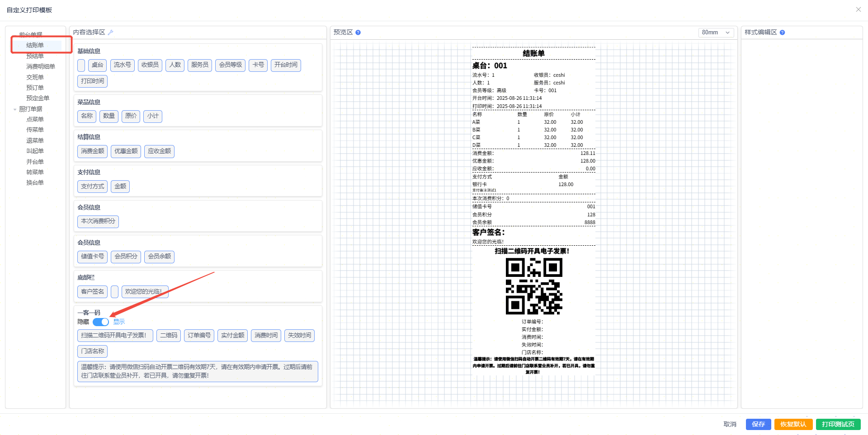Click the 取消 button
This screenshot has width=868, height=435.
click(730, 425)
